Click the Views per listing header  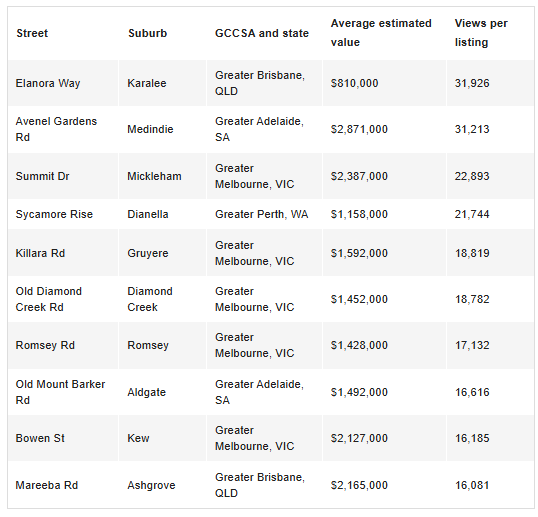click(481, 33)
